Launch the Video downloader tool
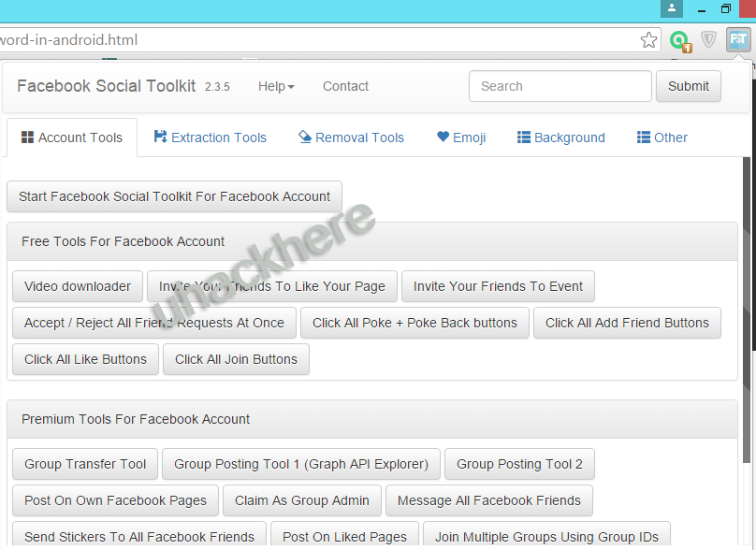This screenshot has width=756, height=550. click(78, 286)
